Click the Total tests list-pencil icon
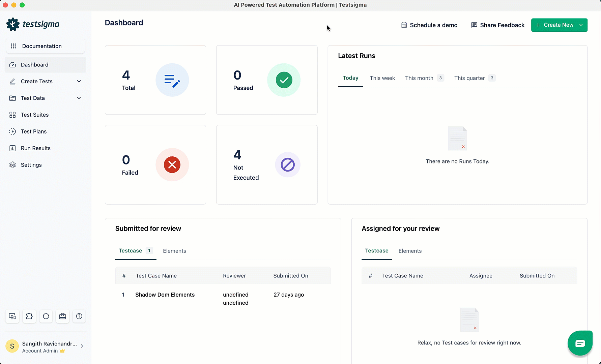This screenshot has width=601, height=364. 172,80
